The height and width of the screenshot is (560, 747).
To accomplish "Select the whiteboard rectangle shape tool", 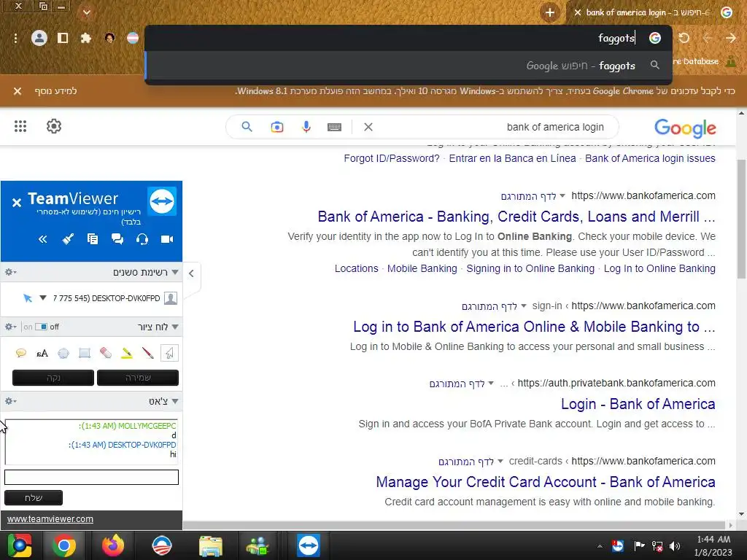I will tap(85, 353).
